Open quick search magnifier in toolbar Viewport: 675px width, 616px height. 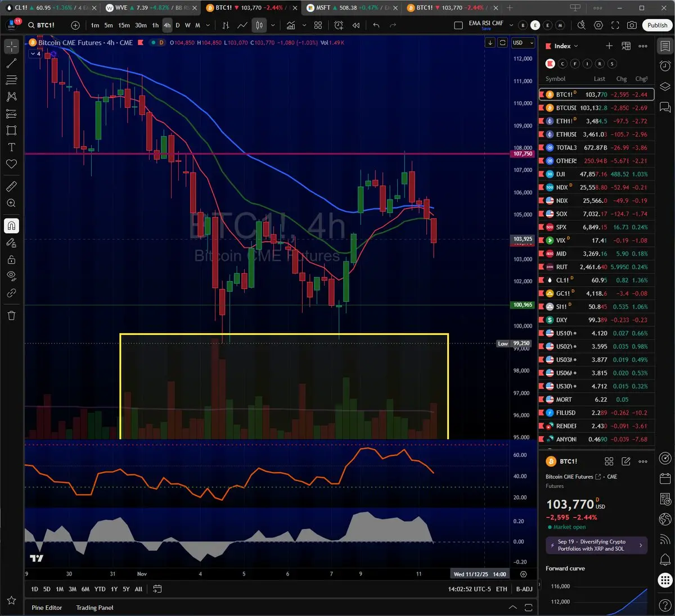582,25
